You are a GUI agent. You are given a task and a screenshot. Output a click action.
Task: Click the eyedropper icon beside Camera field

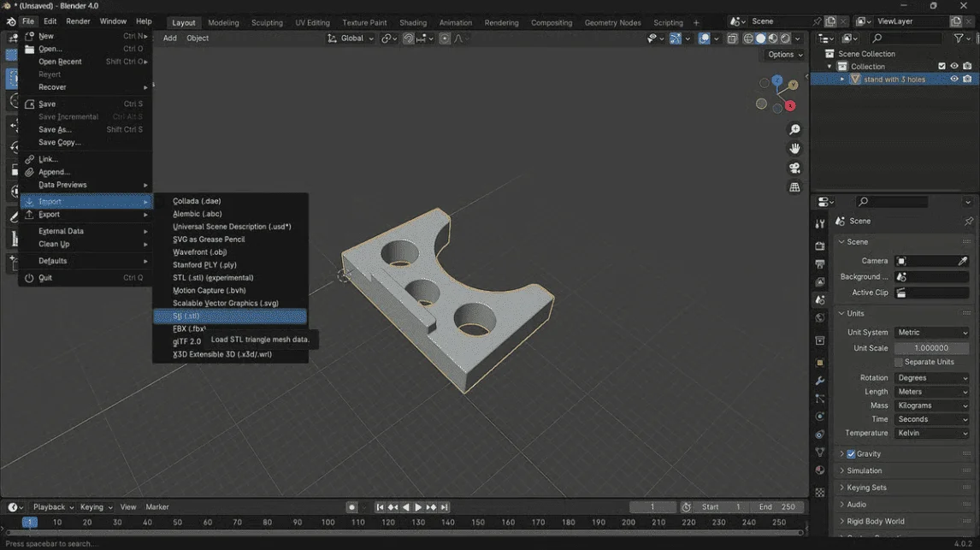pos(963,261)
